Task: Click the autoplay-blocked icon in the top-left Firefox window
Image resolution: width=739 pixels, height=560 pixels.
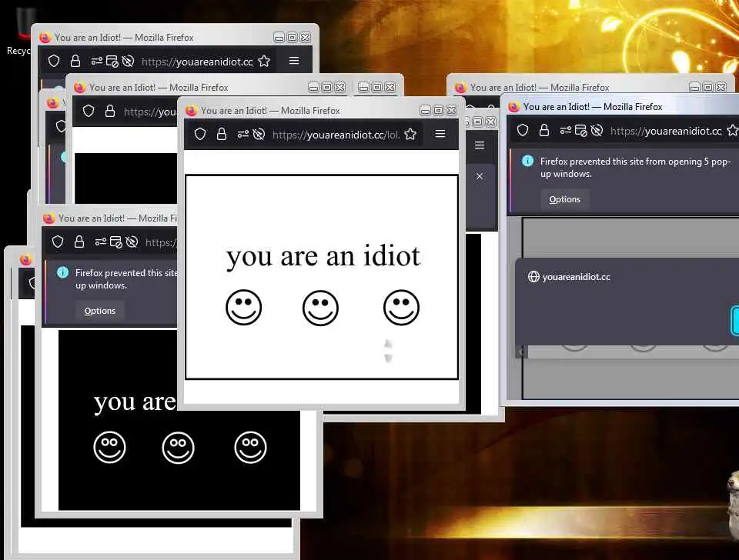Action: pos(129,62)
